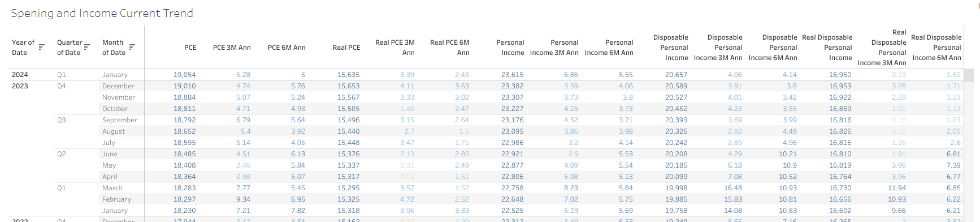Click the Personal Income column header

[510, 48]
